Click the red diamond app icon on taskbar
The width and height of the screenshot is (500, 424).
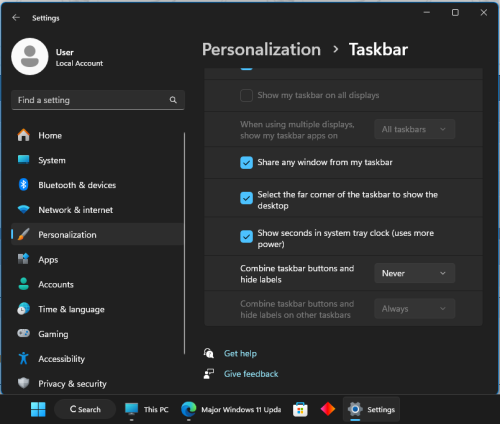tap(328, 409)
